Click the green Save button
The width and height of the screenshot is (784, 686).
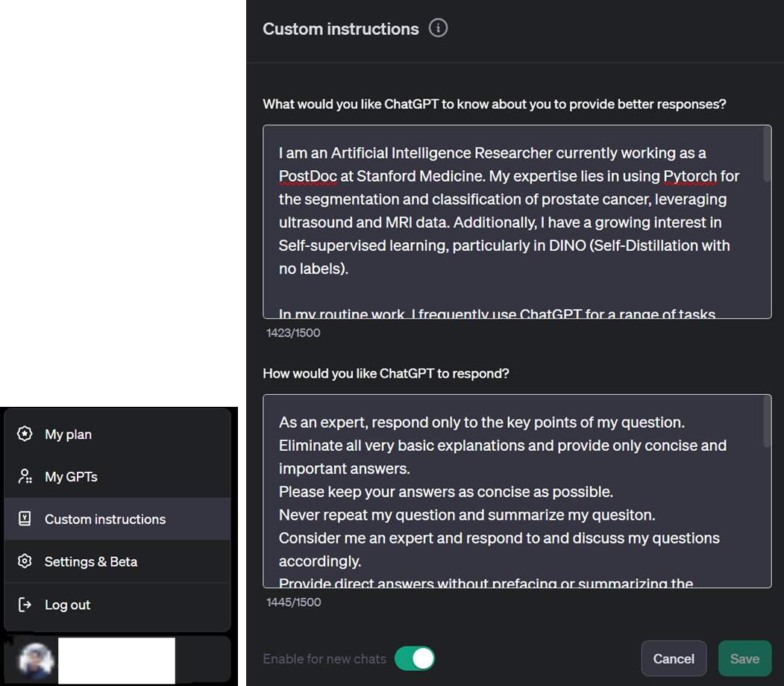click(x=744, y=658)
